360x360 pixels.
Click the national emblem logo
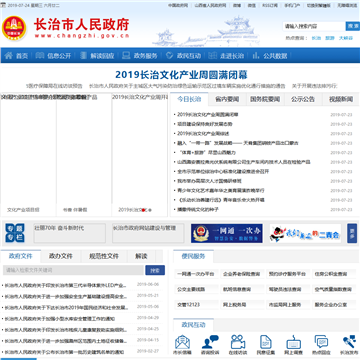point(14,28)
